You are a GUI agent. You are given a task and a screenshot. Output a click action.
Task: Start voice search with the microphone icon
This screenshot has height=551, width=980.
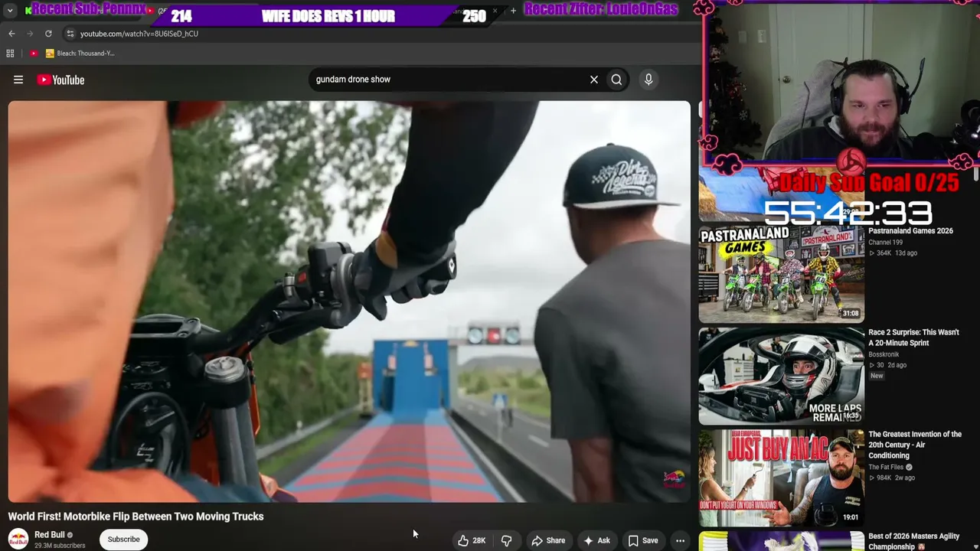point(648,80)
